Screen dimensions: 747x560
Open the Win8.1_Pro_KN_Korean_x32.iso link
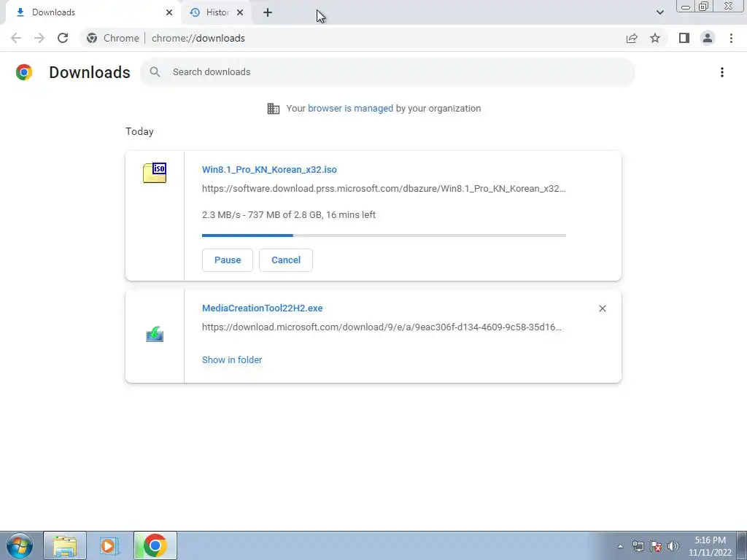269,169
